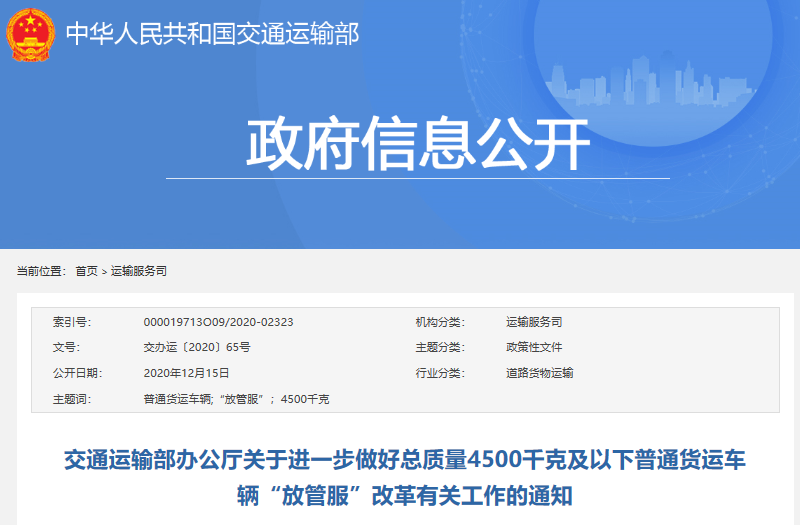Click 运输服务司 under 机构分类

tap(534, 322)
